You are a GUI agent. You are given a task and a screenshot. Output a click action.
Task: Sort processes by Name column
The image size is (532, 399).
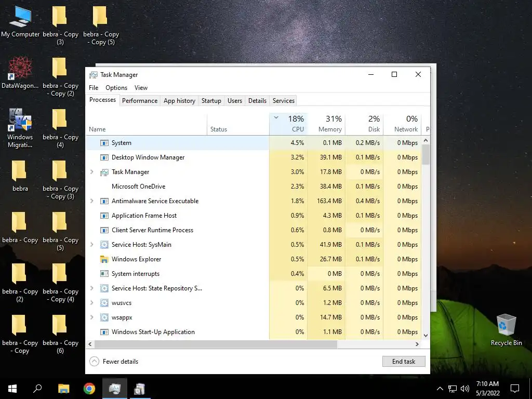point(146,124)
